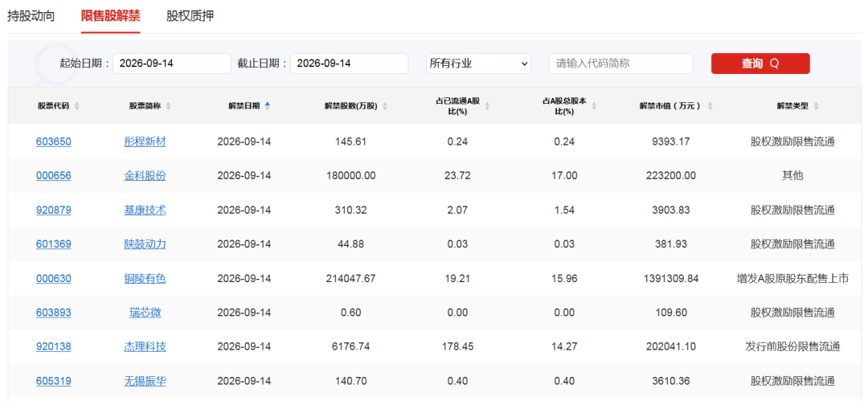The height and width of the screenshot is (401, 868).
Task: Select market value 381.93
Action: [x=671, y=243]
